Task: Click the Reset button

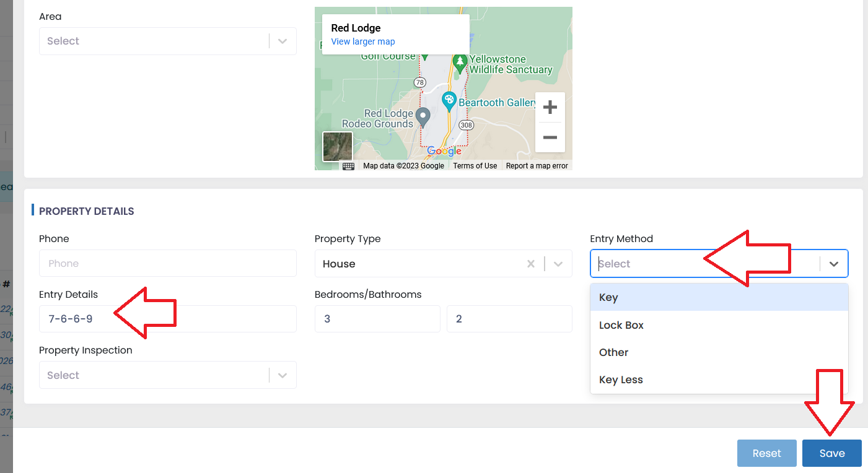Action: click(766, 453)
